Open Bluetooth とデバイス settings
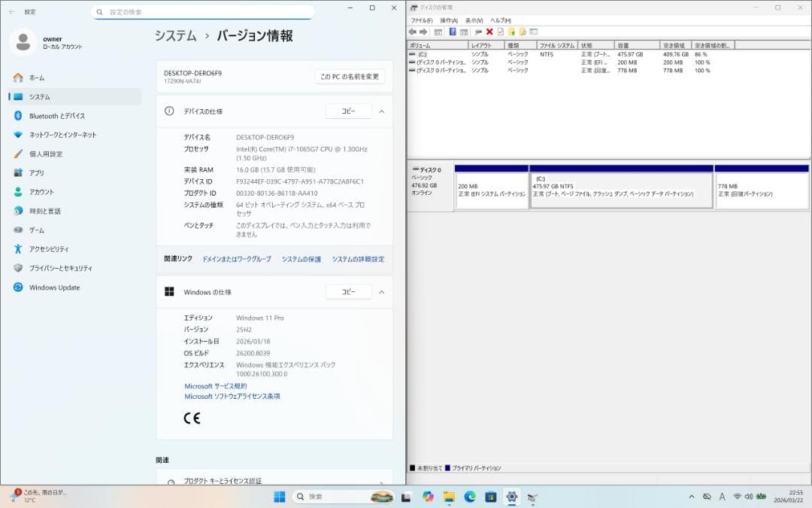 pos(75,116)
